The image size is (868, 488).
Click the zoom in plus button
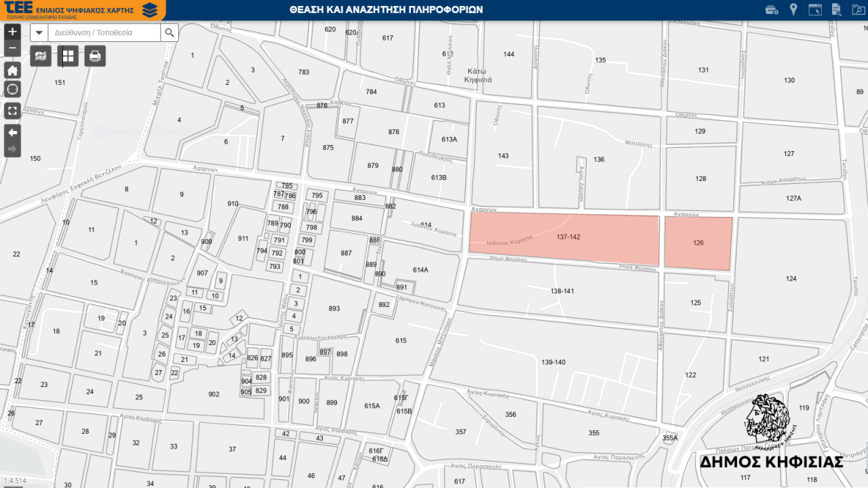coord(12,31)
